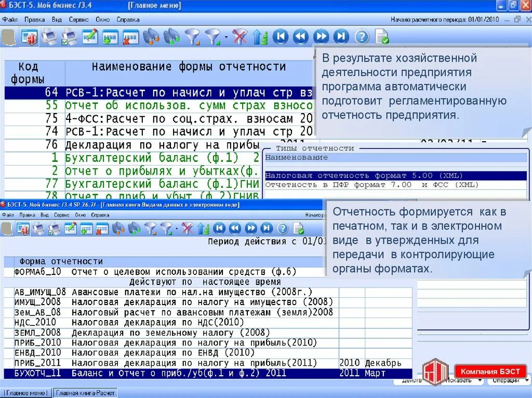Select row 2 Отчет о прибылях и убытках

point(132,171)
